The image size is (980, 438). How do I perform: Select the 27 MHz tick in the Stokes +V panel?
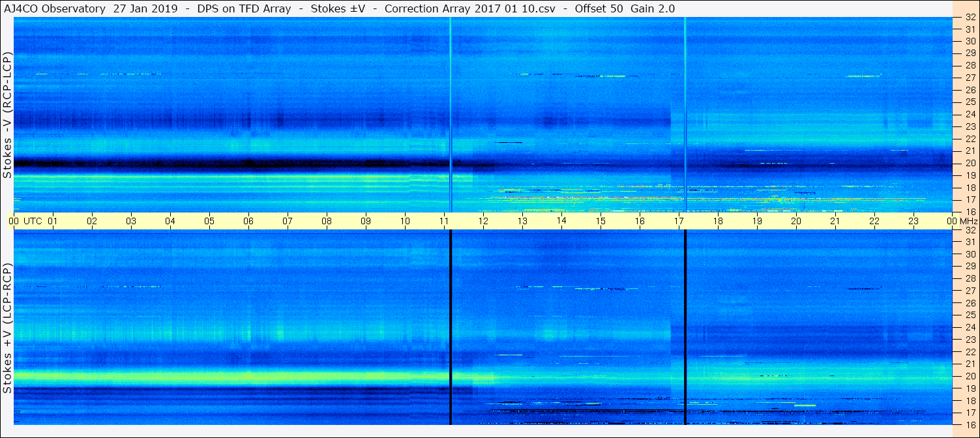pos(970,291)
